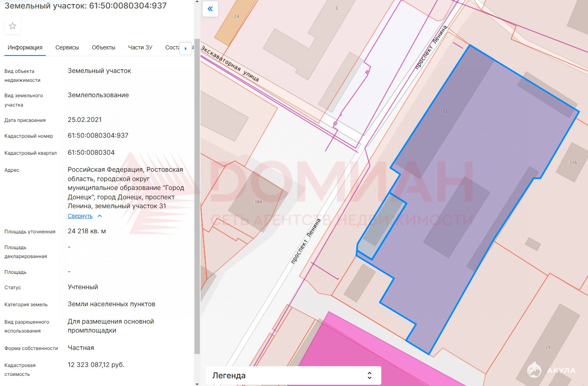Image resolution: width=588 pixels, height=386 pixels.
Task: Select the Части ЗУ tab
Action: [x=140, y=48]
